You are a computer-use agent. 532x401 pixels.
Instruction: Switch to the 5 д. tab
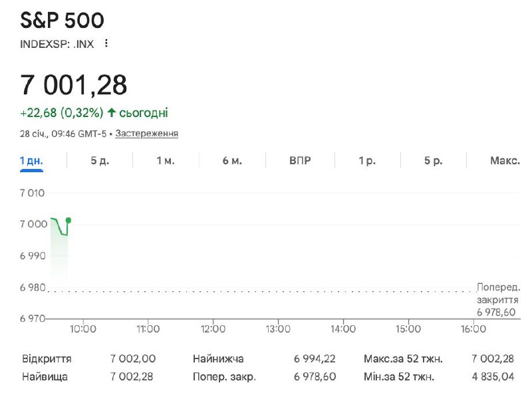click(x=99, y=161)
